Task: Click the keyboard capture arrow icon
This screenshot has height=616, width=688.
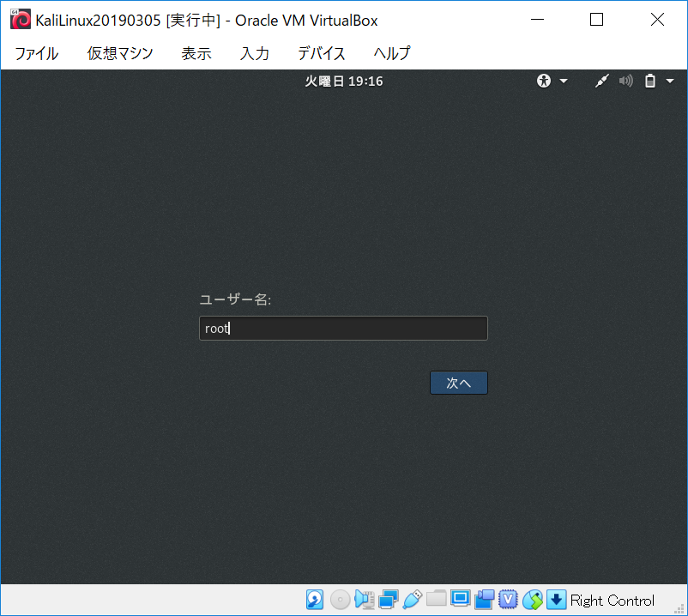Action: (557, 600)
